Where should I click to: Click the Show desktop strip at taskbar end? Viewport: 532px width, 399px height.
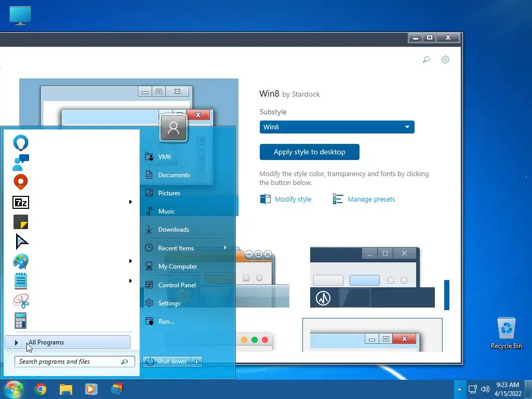[x=528, y=390]
